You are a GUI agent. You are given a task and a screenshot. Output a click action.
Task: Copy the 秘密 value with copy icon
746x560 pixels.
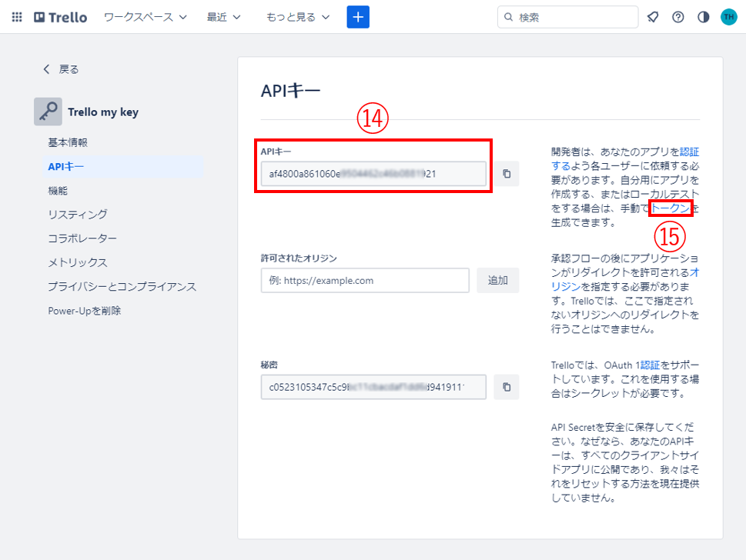[x=506, y=387]
